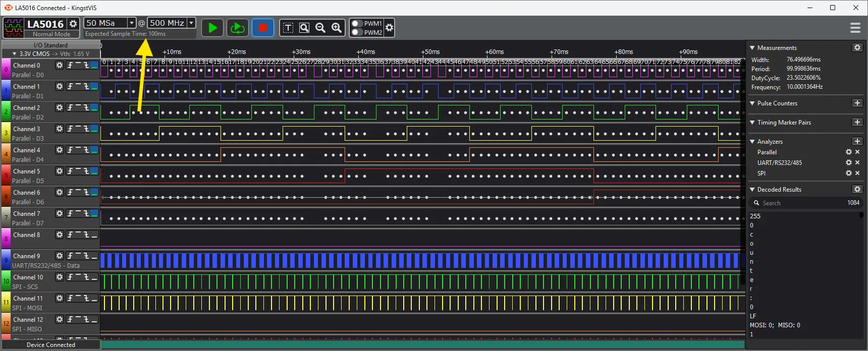868x351 pixels.
Task: Collapse the Measurements panel section
Action: [x=752, y=48]
